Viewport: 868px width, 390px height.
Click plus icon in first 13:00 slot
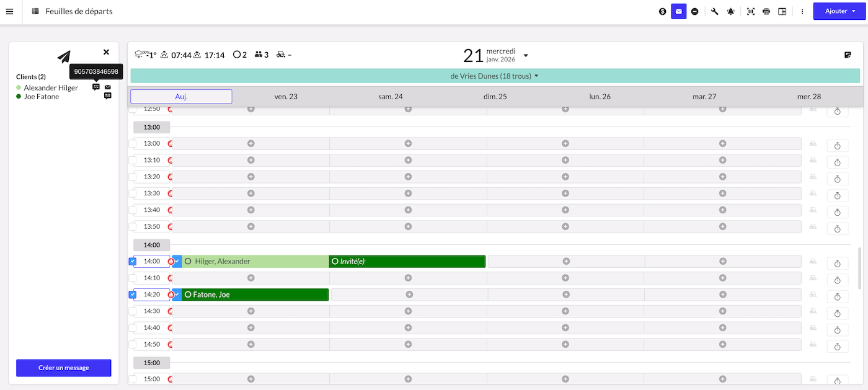pos(251,143)
